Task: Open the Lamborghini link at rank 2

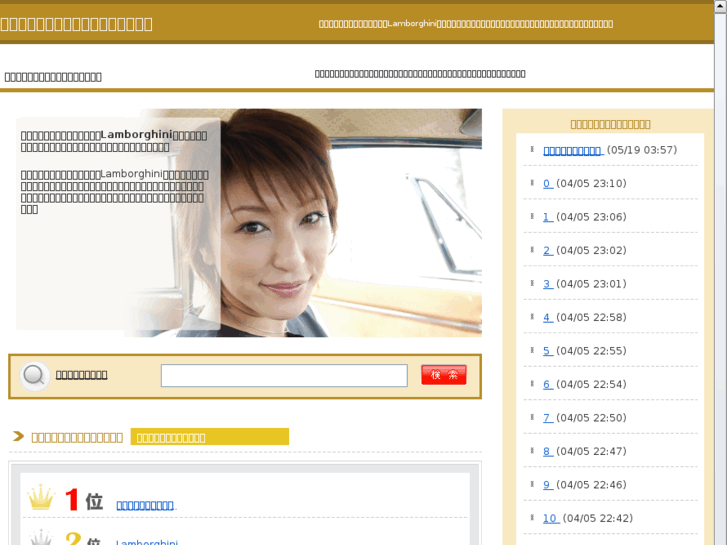Action: tap(147, 542)
